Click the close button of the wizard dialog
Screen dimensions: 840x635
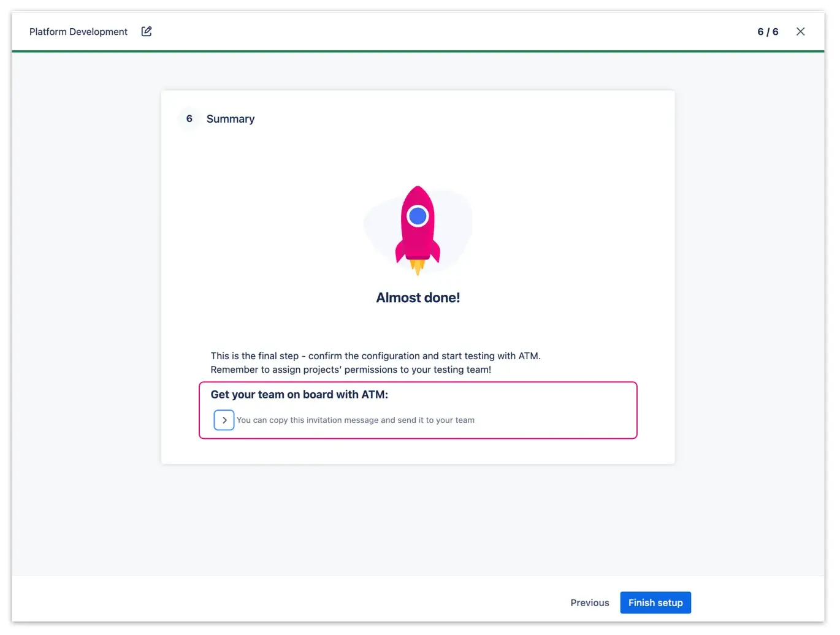801,31
